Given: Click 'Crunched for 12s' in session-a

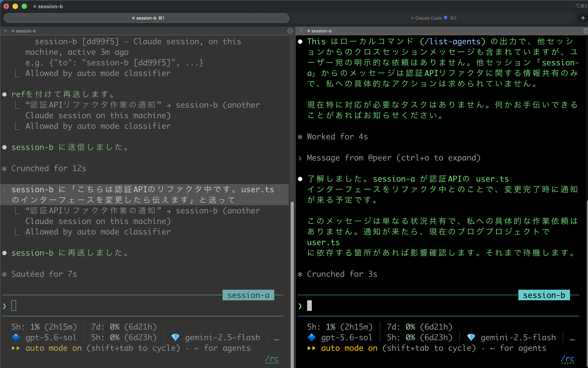Looking at the screenshot, I should [x=49, y=168].
